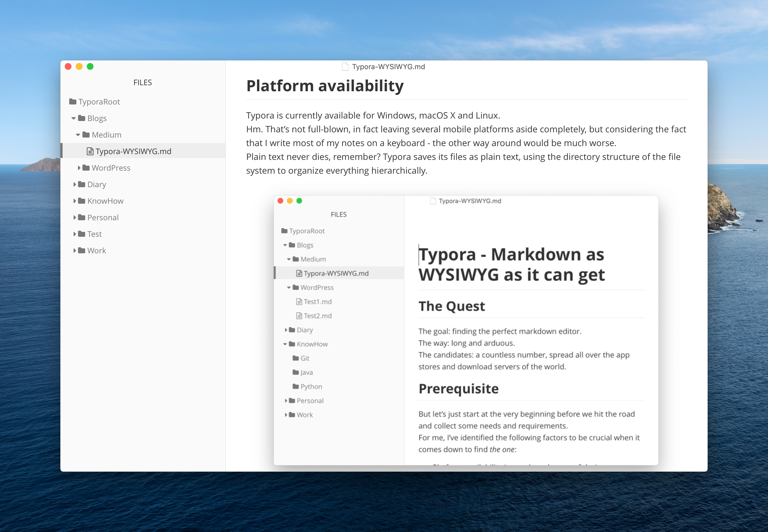This screenshot has width=768, height=532.
Task: Click the Typora-WYSIWYG.md document icon in sidebar
Action: pos(90,151)
